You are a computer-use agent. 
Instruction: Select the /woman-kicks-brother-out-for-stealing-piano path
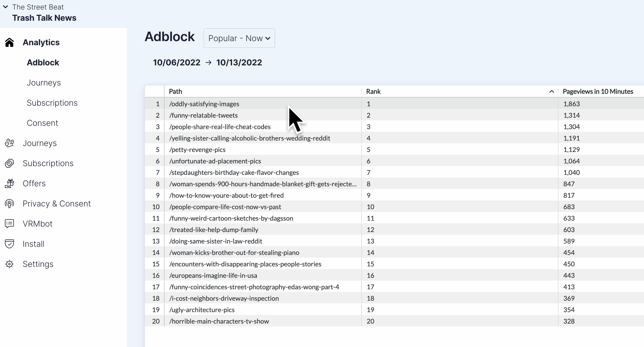234,253
